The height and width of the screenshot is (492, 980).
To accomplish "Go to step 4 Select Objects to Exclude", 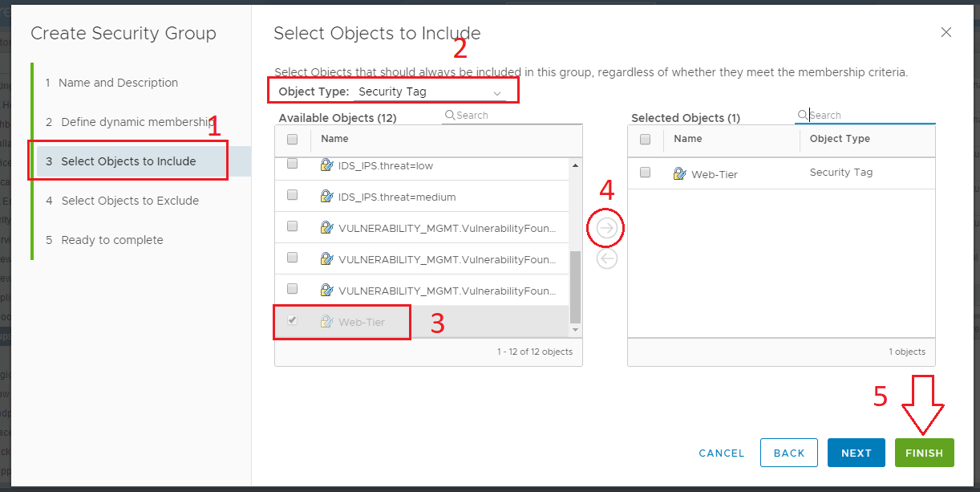I will pyautogui.click(x=130, y=201).
